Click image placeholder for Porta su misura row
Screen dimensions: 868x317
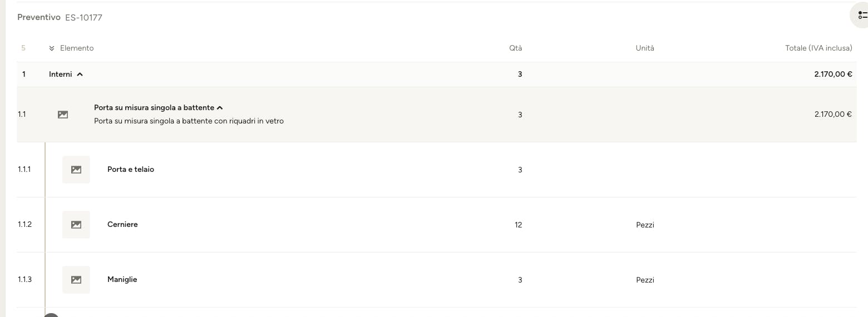tap(63, 115)
